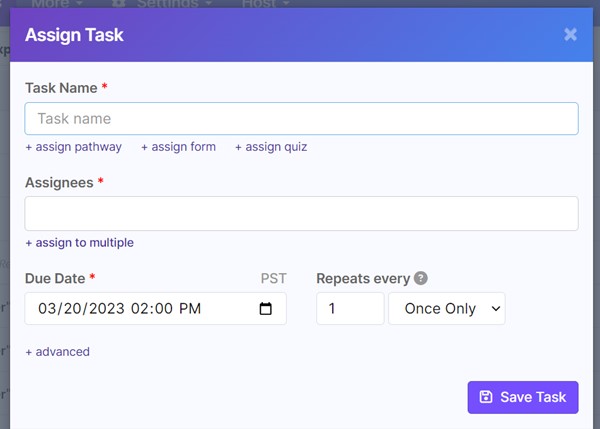The image size is (600, 429).
Task: Open the Settings menu in top bar
Action: pyautogui.click(x=165, y=4)
